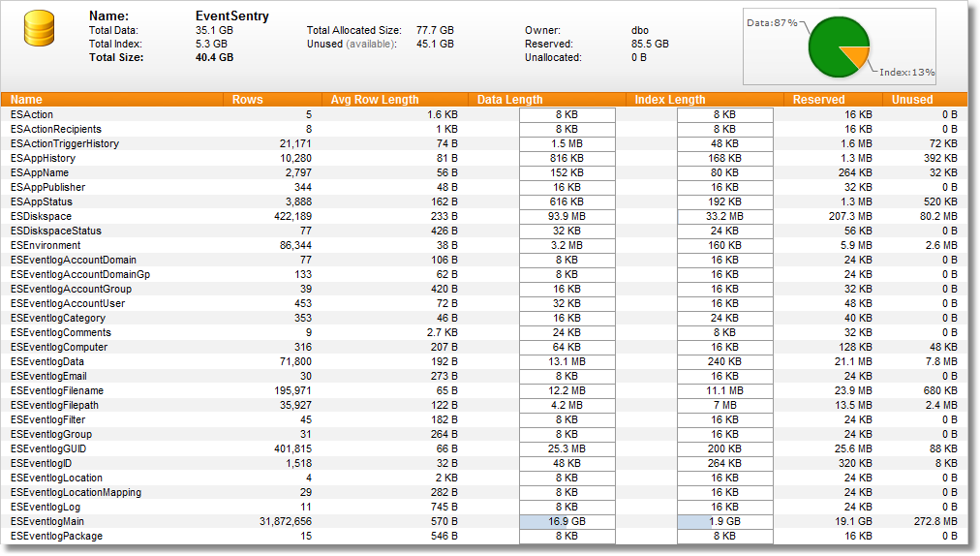Click the 422,189 rows value
Image resolution: width=980 pixels, height=556 pixels.
click(292, 216)
